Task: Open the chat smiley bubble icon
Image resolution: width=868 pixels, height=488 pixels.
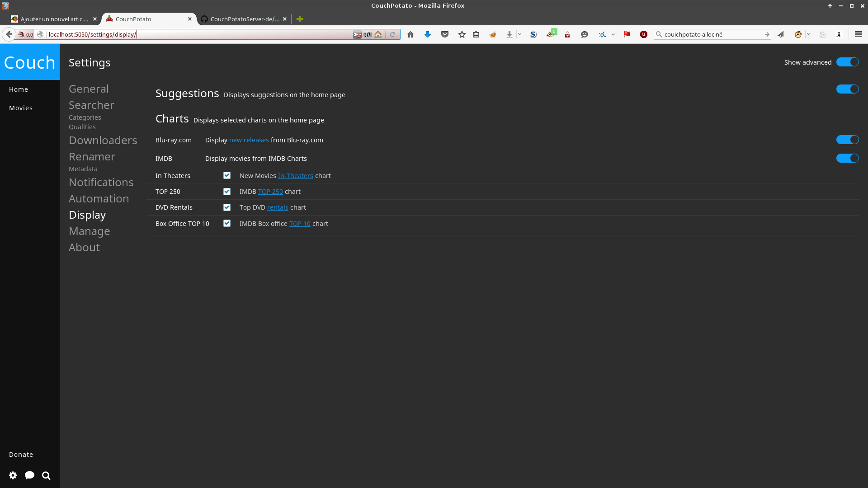Action: tap(585, 34)
